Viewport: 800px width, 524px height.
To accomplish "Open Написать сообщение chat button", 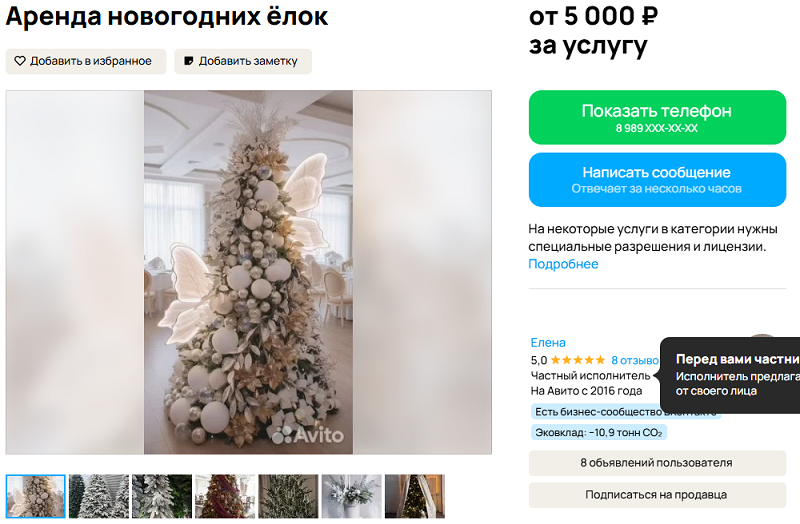I will click(657, 180).
